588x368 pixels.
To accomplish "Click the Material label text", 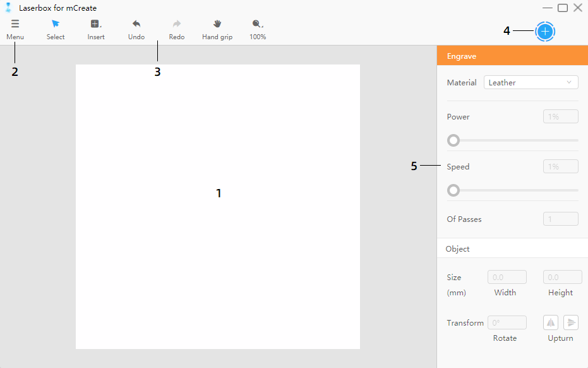I will point(462,83).
